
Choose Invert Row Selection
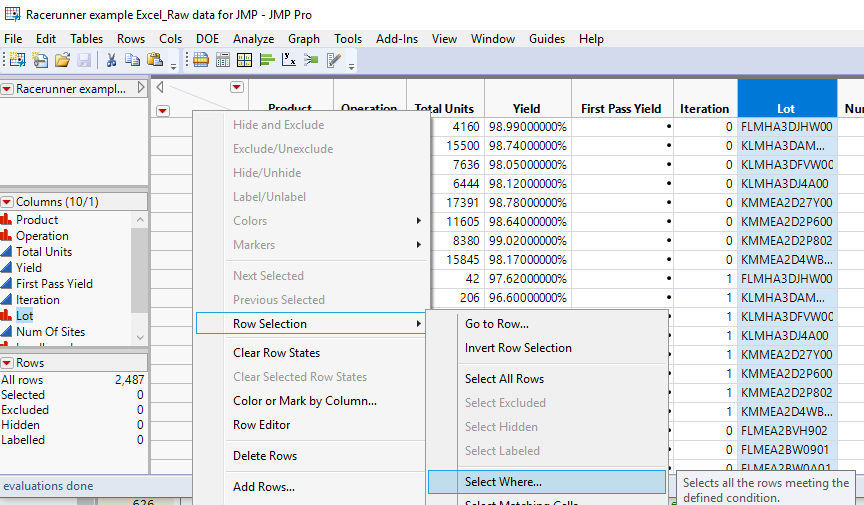[547, 348]
